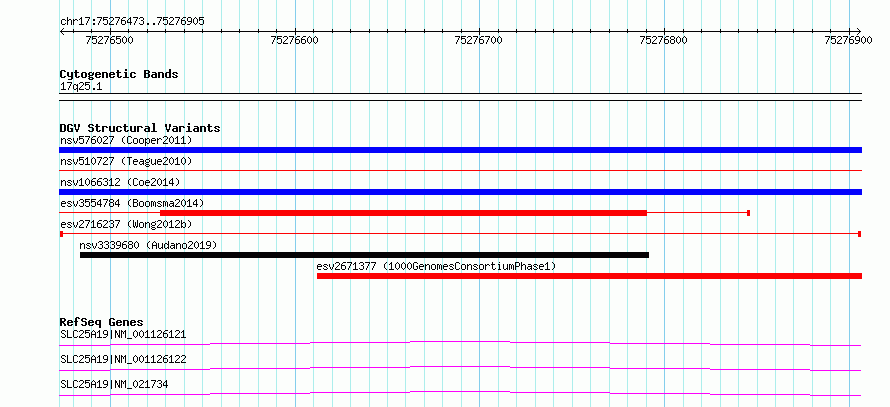Open the esv2716237 (Wong2012b) label

coord(126,224)
